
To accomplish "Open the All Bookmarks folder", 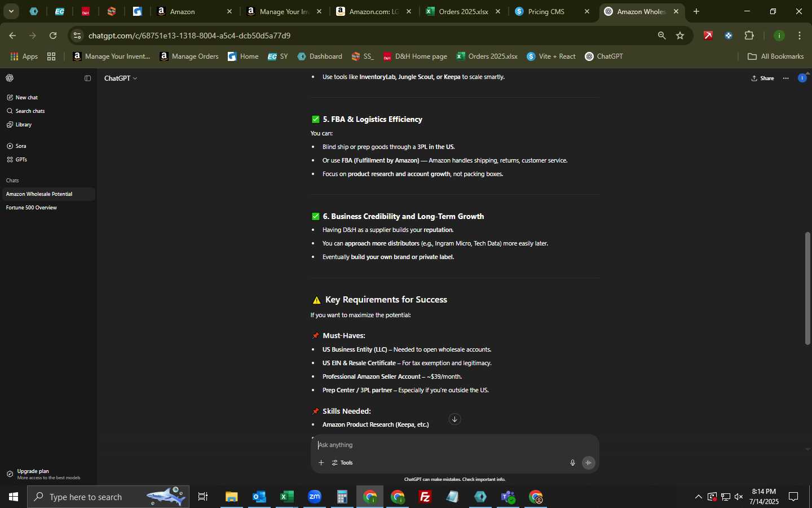I will tap(775, 56).
